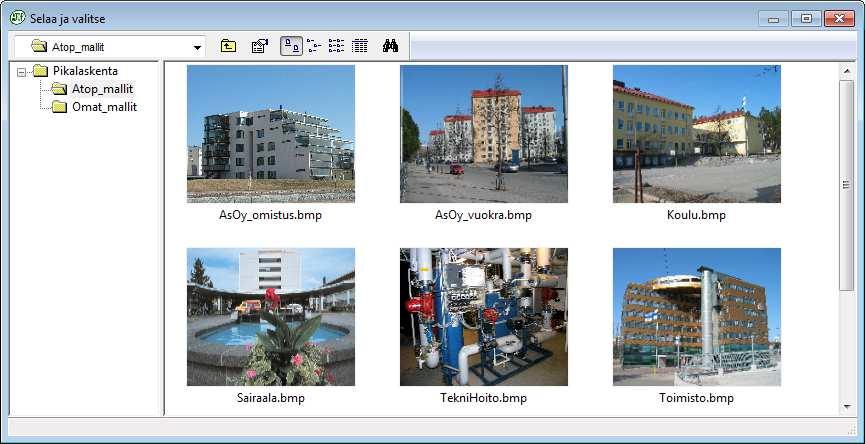Select Pikalaskenta folder in tree
Image resolution: width=865 pixels, height=444 pixels.
85,71
